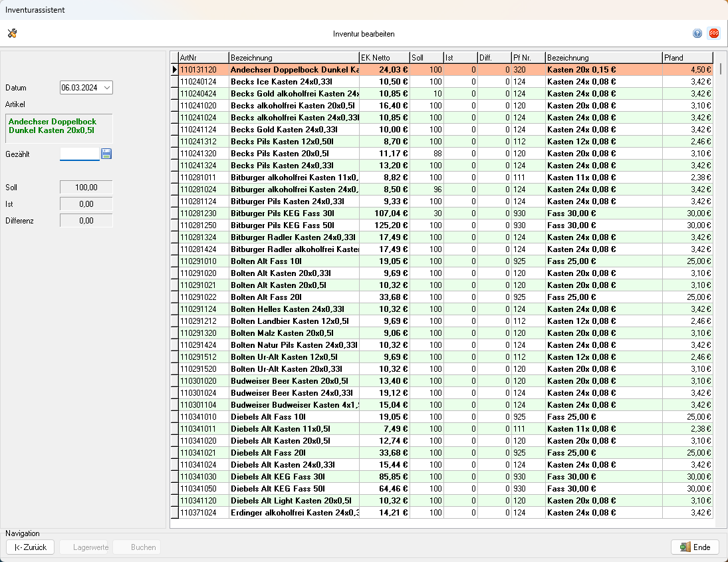Viewport: 728px width, 562px height.
Task: Open the Datum date dropdown arrow
Action: tap(107, 87)
